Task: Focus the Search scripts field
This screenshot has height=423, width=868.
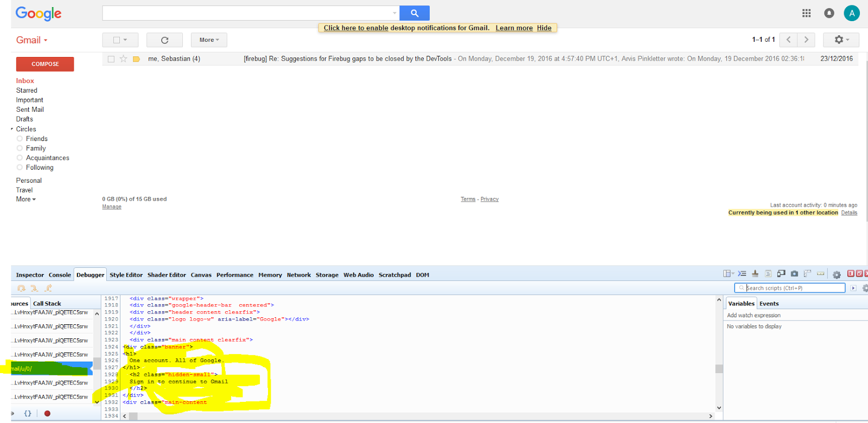Action: point(790,288)
